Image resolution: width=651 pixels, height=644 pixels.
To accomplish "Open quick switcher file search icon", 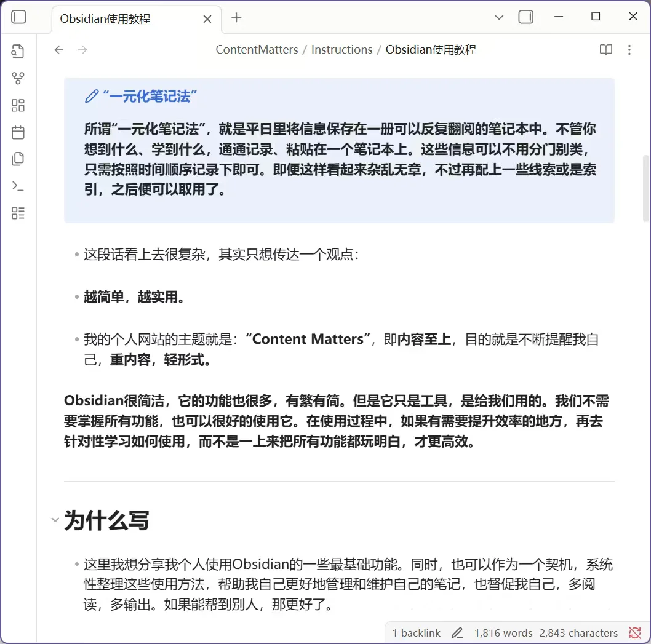I will pyautogui.click(x=18, y=51).
